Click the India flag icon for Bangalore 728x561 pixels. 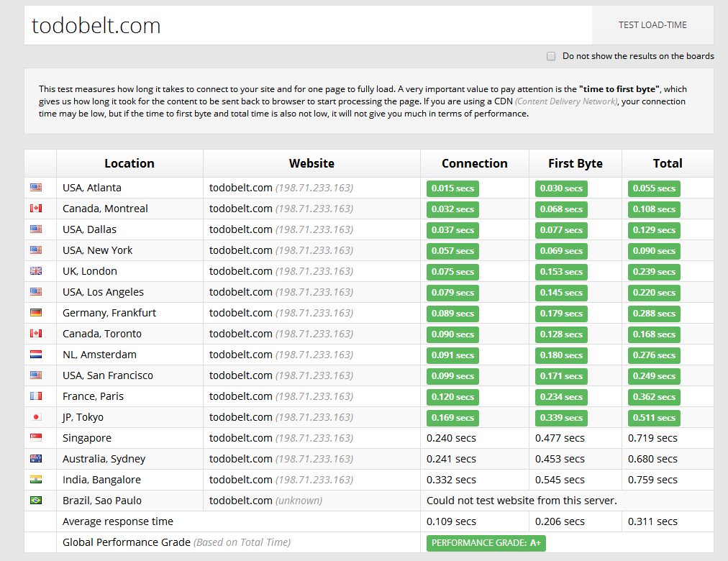(x=36, y=479)
